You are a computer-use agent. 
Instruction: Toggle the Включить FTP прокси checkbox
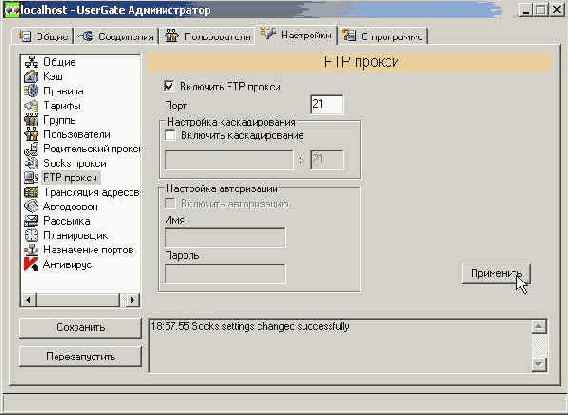pos(169,87)
